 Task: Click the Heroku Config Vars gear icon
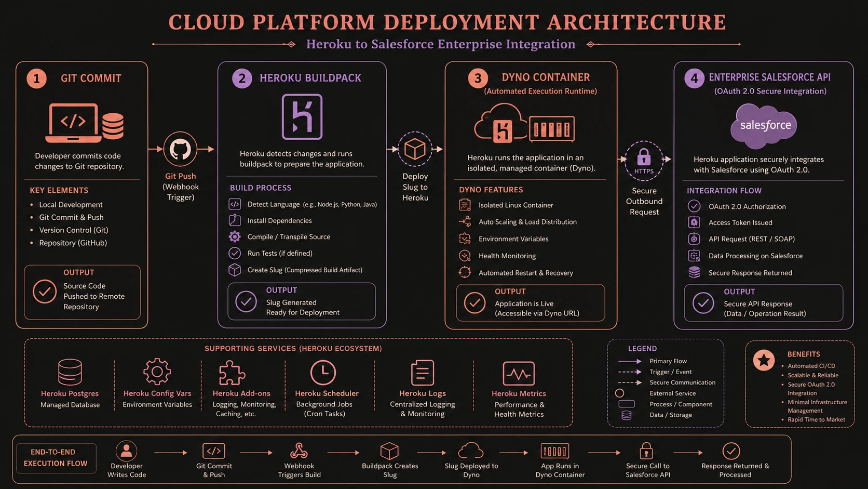pos(157,372)
